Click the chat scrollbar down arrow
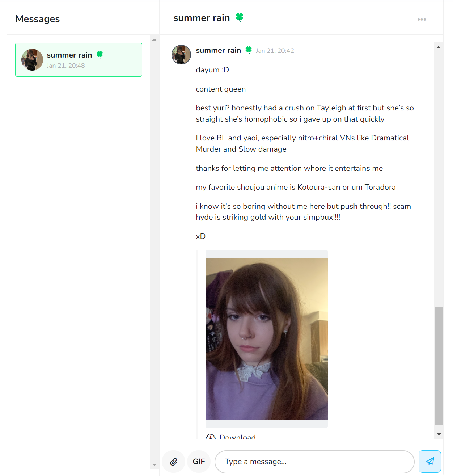453x476 pixels. [439, 434]
